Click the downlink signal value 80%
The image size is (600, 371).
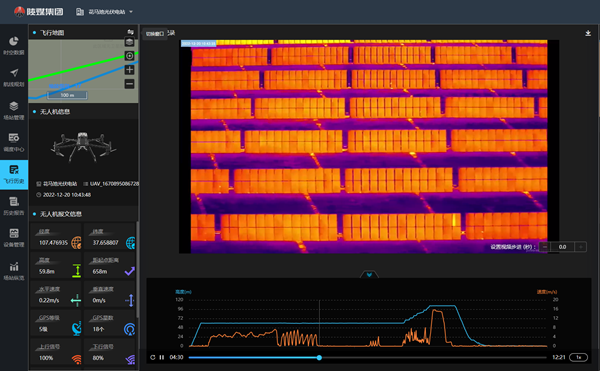(98, 358)
